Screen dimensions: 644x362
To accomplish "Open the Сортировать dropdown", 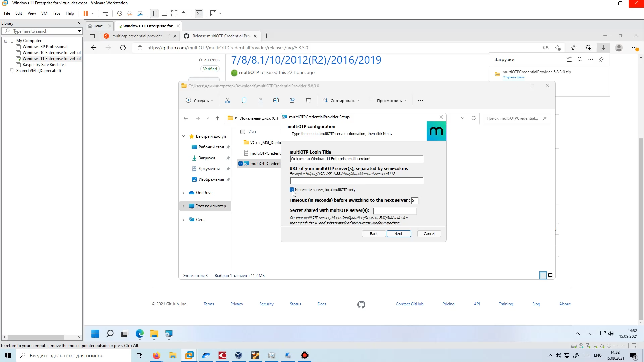I will coord(341,100).
